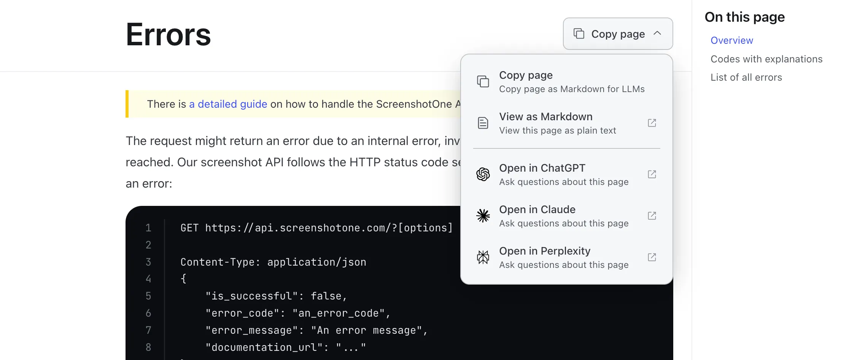
Task: Collapse the Copy page dropdown chevron
Action: click(x=658, y=33)
